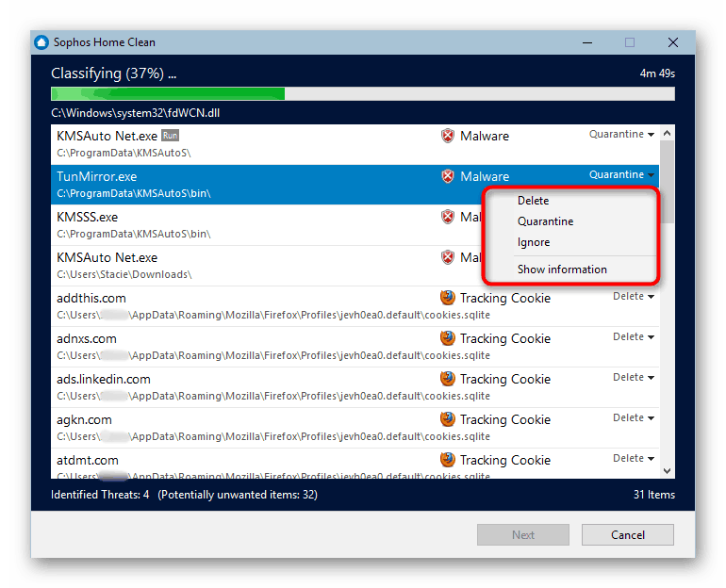This screenshot has height=588, width=726.
Task: Choose Ignore from the action menu
Action: coord(534,242)
